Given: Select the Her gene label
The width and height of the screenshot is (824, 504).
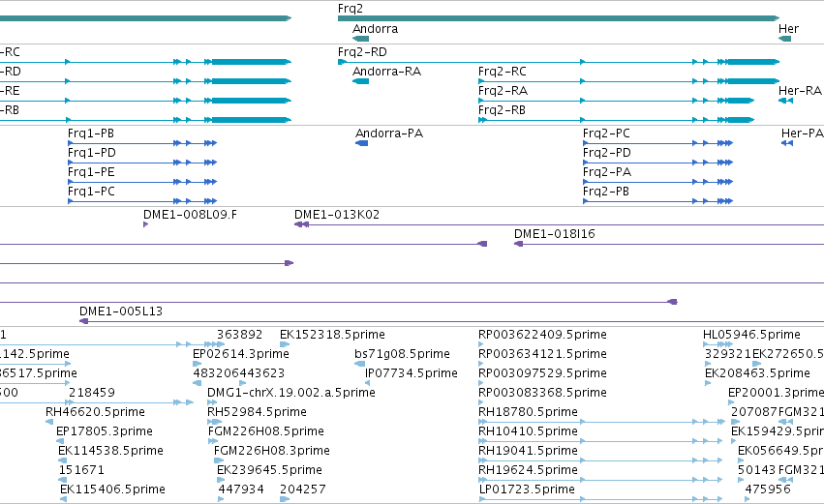Looking at the screenshot, I should pyautogui.click(x=788, y=29).
